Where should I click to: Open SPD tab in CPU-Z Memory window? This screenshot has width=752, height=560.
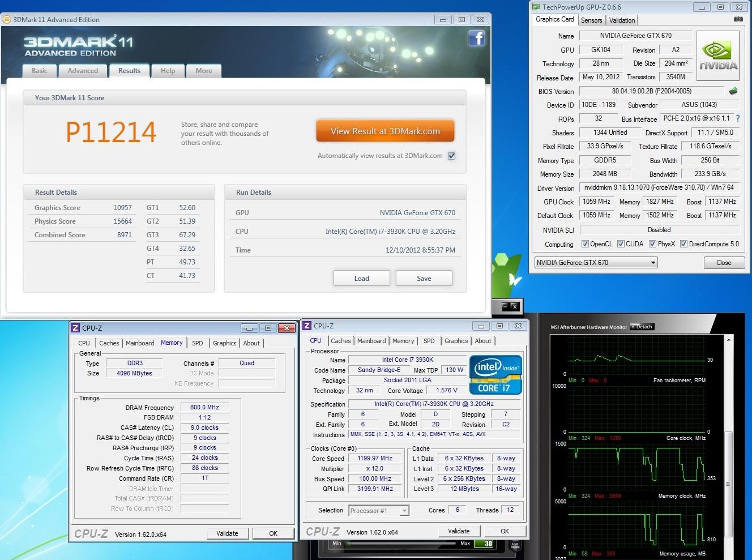(x=197, y=343)
